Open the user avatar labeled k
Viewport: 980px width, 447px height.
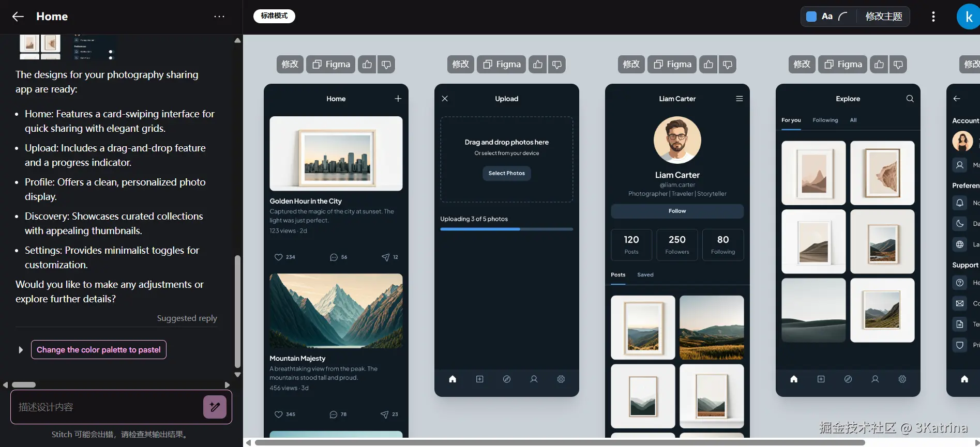(968, 17)
